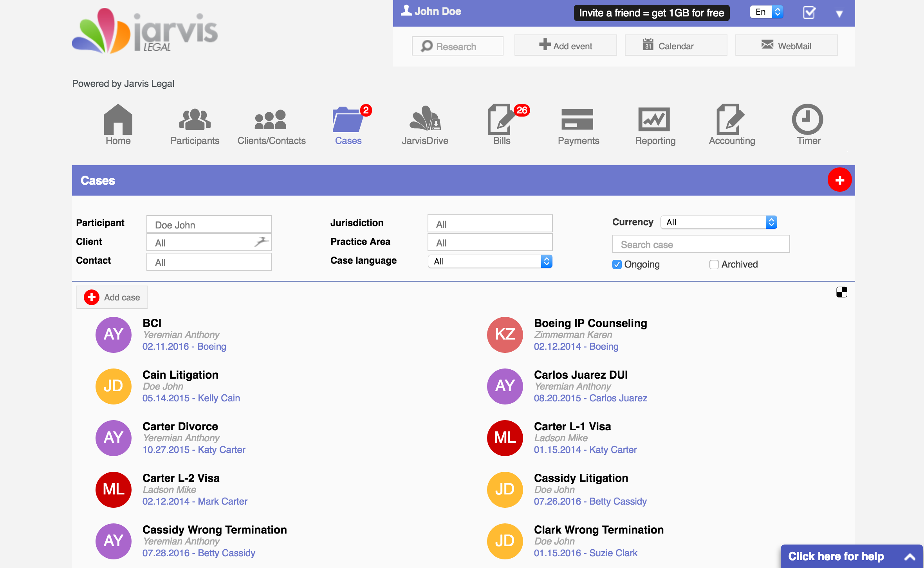Open Bills with 26 notifications
Screen dimensions: 924x568
click(501, 125)
